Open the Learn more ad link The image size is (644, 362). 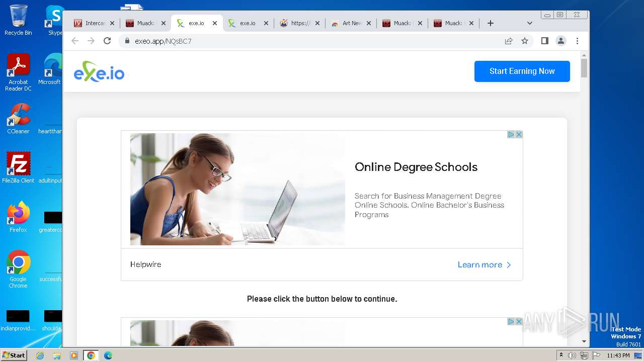click(484, 264)
